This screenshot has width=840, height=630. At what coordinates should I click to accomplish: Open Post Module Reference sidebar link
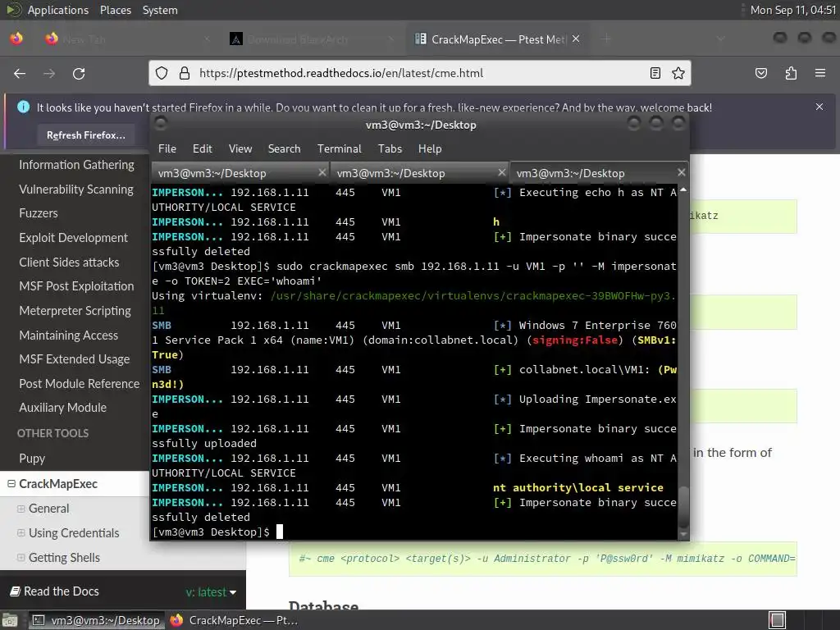pos(80,384)
